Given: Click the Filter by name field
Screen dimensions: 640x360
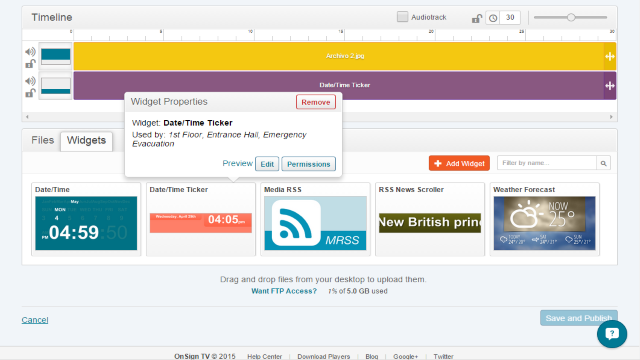Looking at the screenshot, I should click(547, 163).
